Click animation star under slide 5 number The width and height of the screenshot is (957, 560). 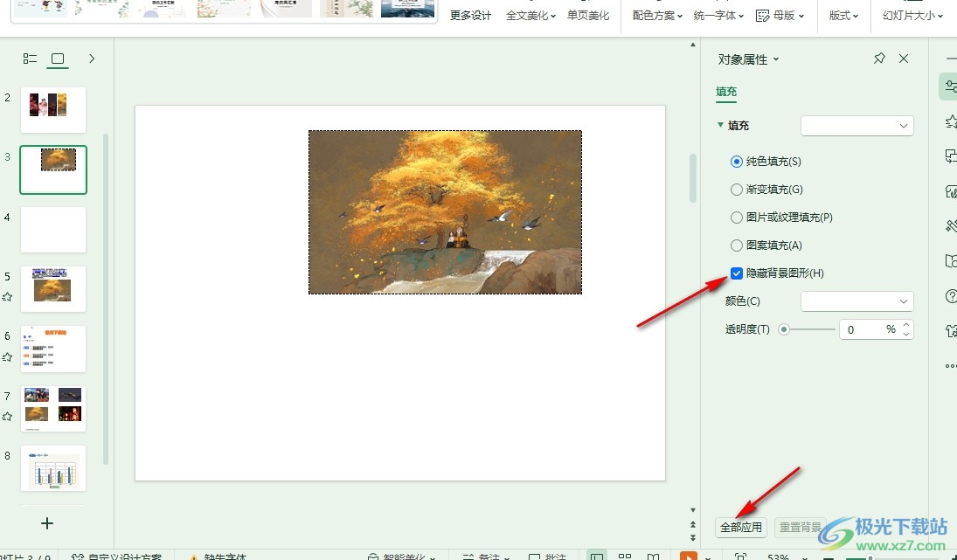(x=7, y=297)
